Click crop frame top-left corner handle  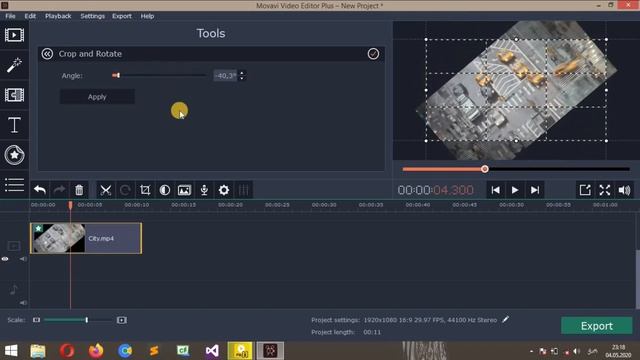coord(426,40)
